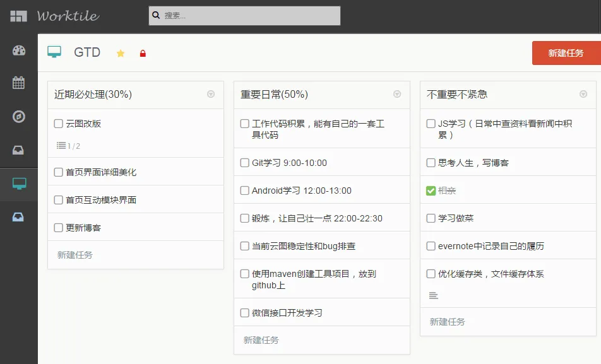The image size is (601, 364).
Task: Toggle the yellow star favorite icon
Action: pyautogui.click(x=121, y=53)
